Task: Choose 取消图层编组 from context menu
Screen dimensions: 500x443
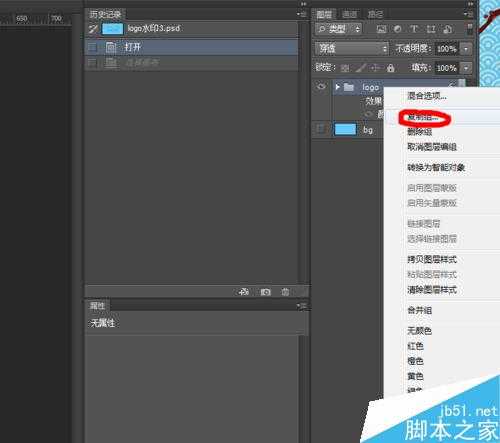Action: coord(432,147)
